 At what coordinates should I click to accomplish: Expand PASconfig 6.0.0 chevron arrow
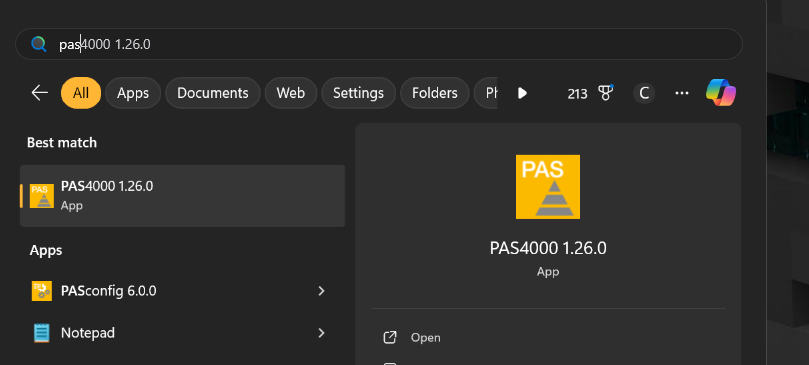(x=321, y=291)
